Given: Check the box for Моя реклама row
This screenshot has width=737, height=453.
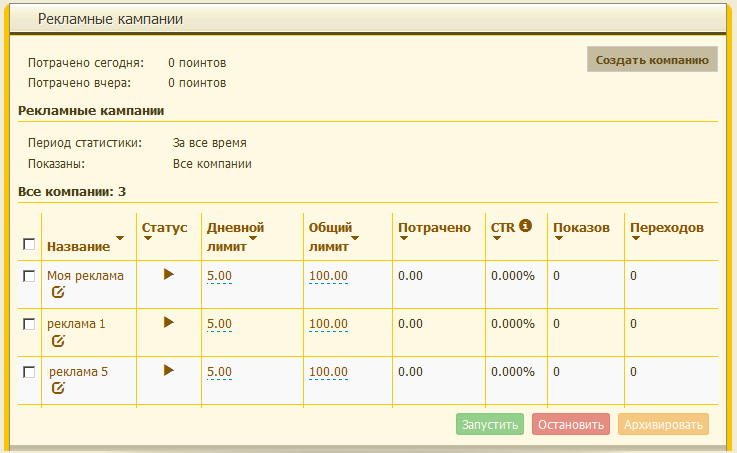Looking at the screenshot, I should tap(29, 276).
